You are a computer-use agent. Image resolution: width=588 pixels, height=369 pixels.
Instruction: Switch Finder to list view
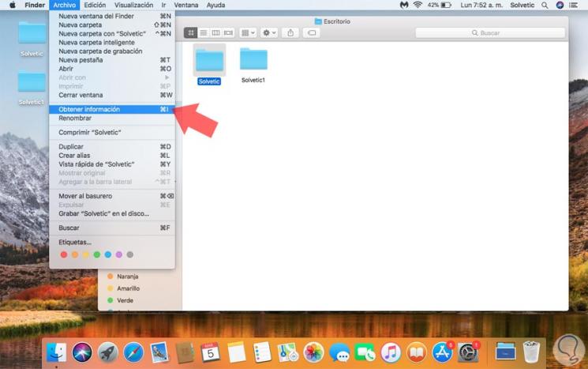[x=203, y=33]
